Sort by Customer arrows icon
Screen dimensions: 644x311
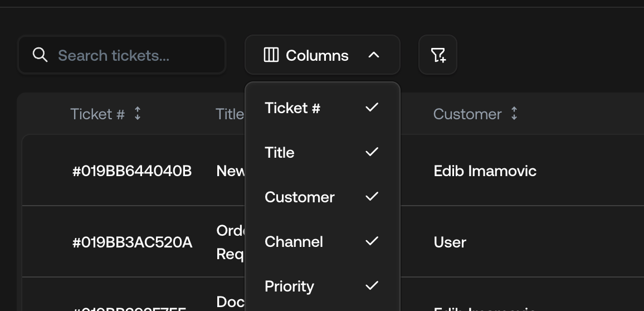[514, 113]
